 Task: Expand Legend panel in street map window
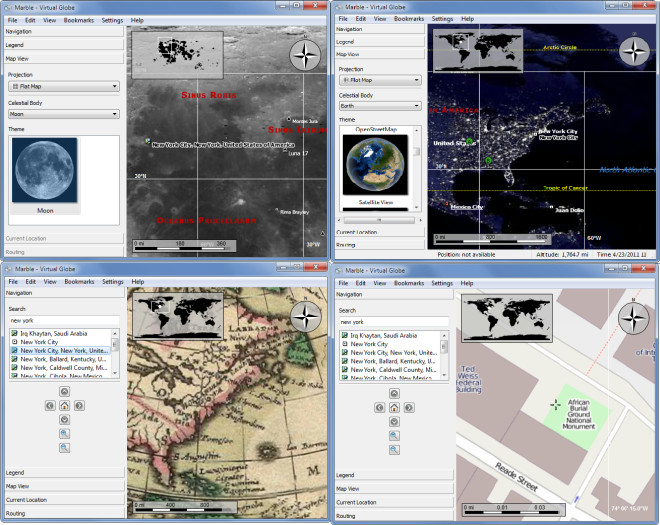coord(394,475)
